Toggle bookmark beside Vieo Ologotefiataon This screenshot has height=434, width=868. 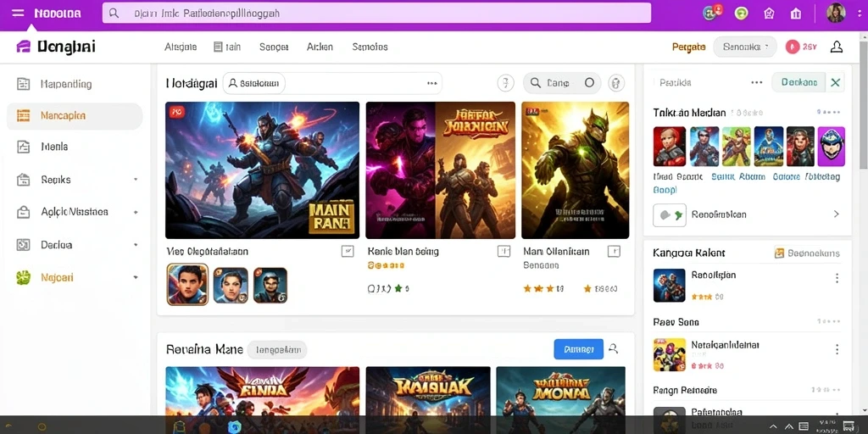[347, 251]
